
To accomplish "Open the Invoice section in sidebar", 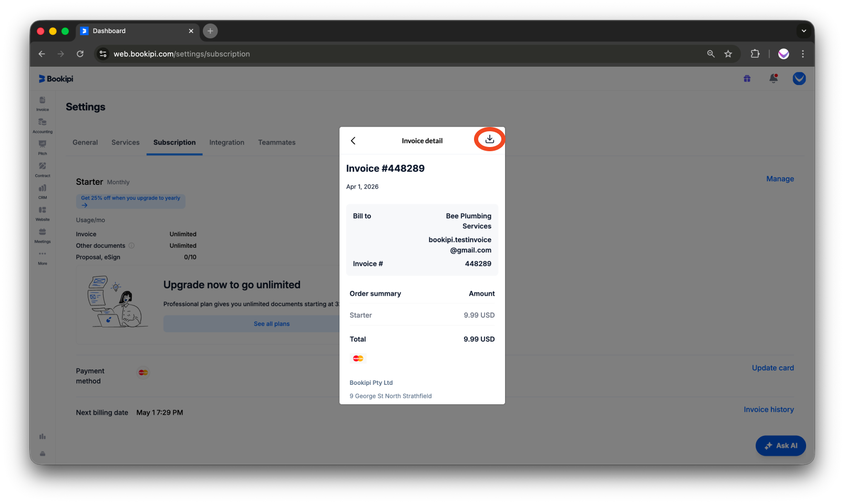I will (43, 103).
